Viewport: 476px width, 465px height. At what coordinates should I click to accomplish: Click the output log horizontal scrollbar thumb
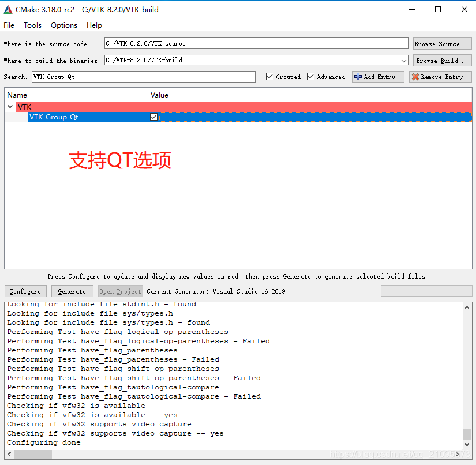[33, 455]
